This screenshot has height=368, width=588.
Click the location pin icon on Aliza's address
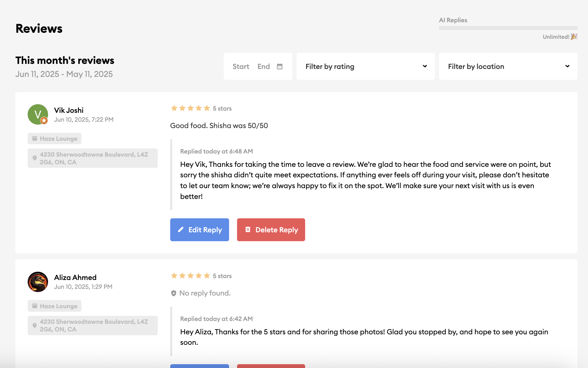click(x=35, y=325)
